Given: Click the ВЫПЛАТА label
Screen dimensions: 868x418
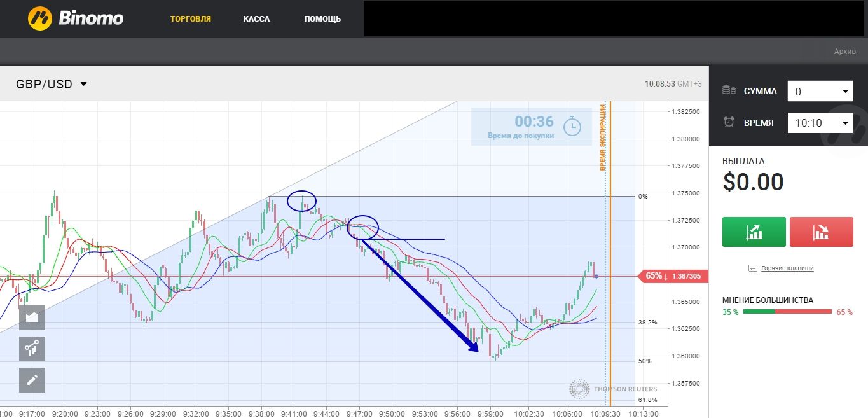Looking at the screenshot, I should (743, 161).
